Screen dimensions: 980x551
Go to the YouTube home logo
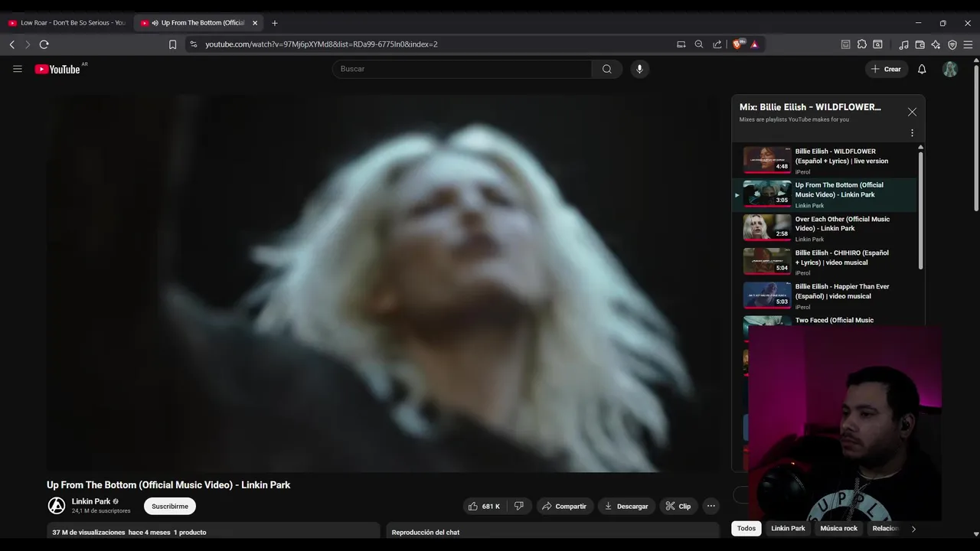[x=57, y=69]
